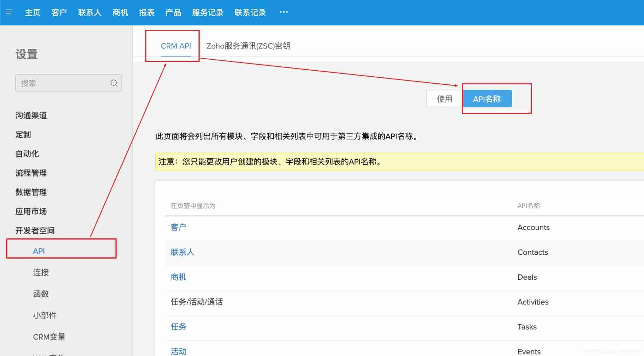644x356 pixels.
Task: Click the Contacts API name cell
Action: click(533, 252)
